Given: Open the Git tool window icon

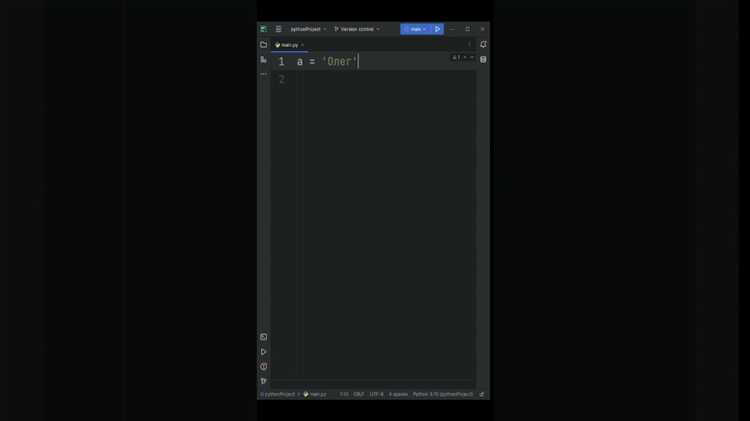Looking at the screenshot, I should pos(264,381).
